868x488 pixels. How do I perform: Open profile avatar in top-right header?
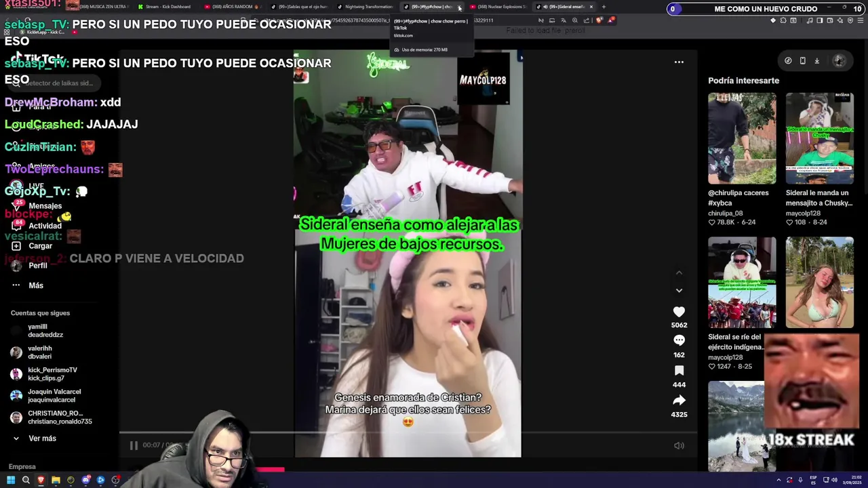click(839, 60)
